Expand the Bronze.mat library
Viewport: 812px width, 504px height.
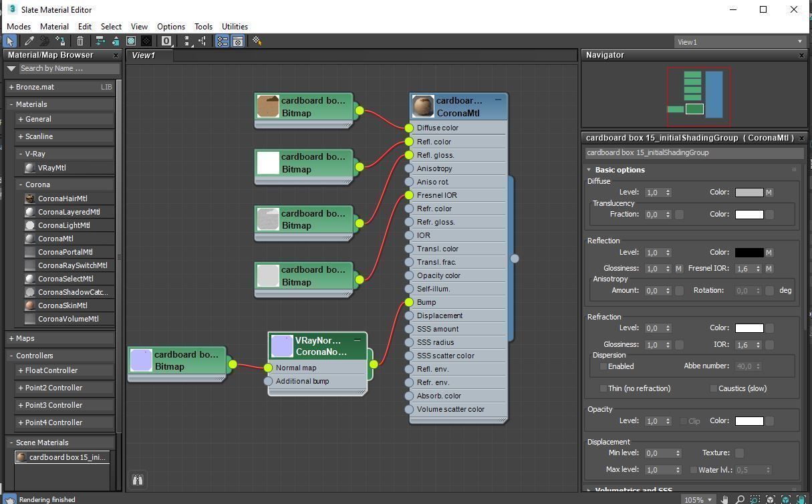(x=11, y=87)
